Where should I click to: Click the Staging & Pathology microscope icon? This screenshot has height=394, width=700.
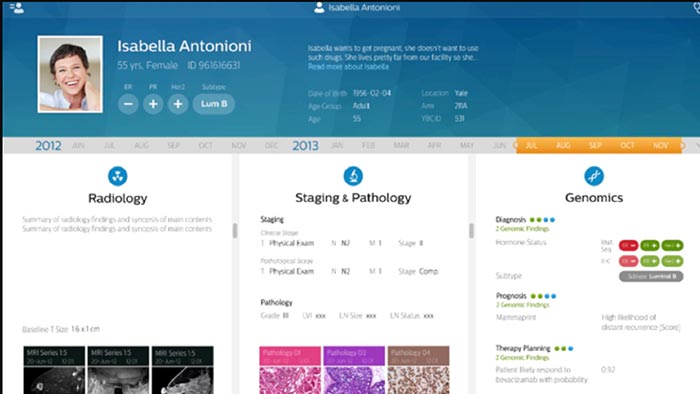tap(353, 176)
